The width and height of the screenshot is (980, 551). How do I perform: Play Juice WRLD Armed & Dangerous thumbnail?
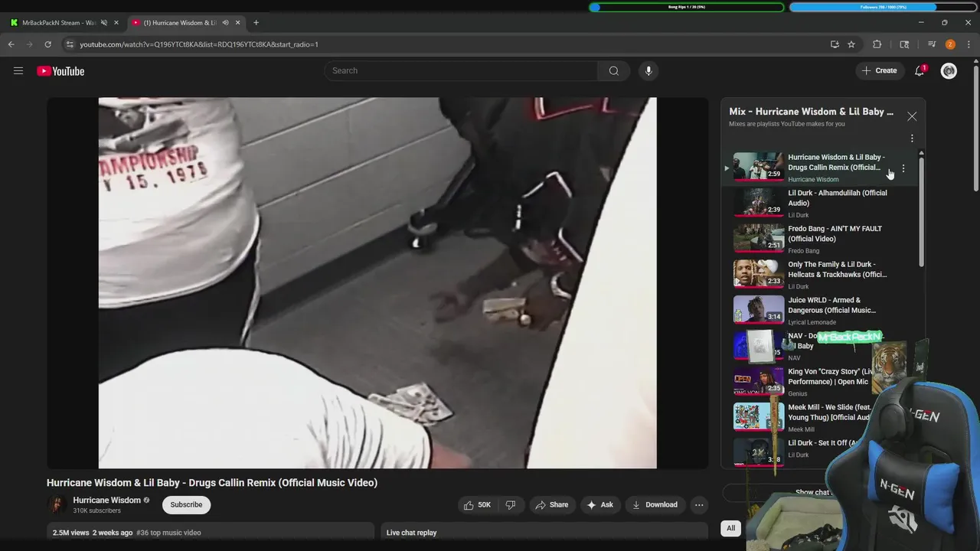point(758,310)
